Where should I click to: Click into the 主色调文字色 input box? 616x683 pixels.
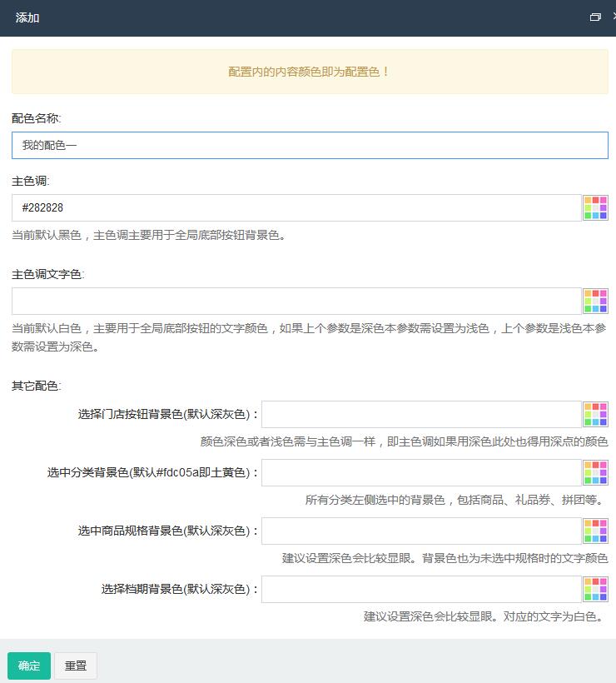click(296, 302)
